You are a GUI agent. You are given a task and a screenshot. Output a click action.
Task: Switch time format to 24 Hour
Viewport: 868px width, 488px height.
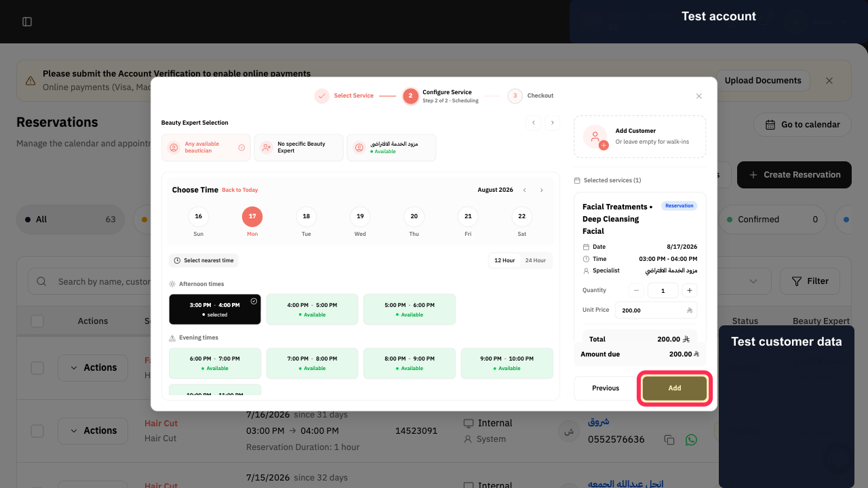click(x=536, y=260)
